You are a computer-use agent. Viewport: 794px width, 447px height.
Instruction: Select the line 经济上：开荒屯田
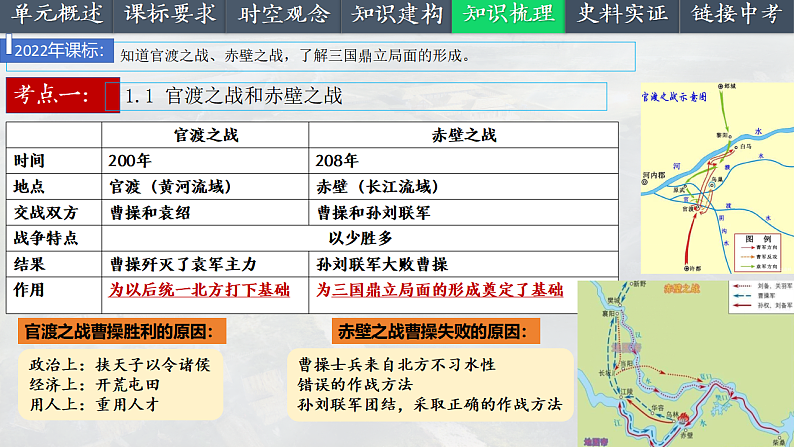click(94, 385)
